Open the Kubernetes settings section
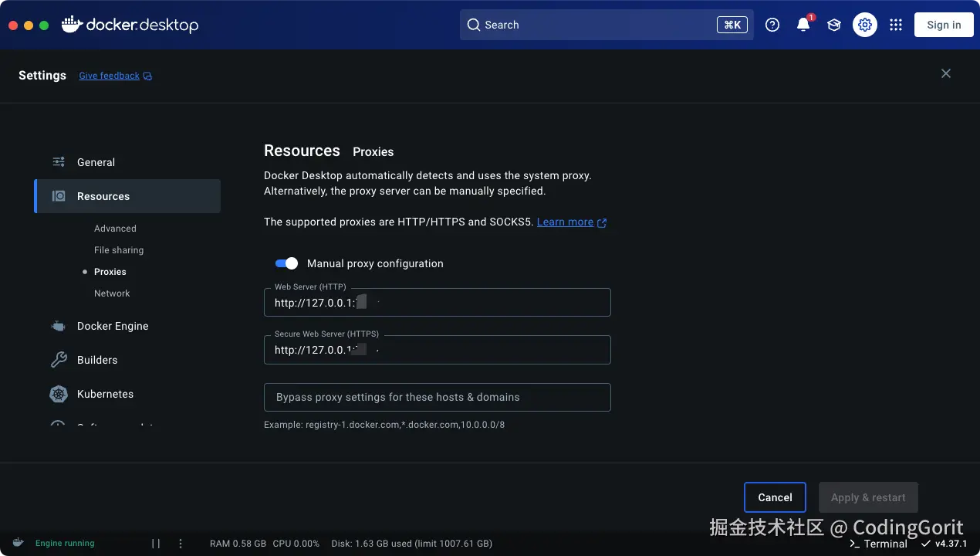 [127, 394]
